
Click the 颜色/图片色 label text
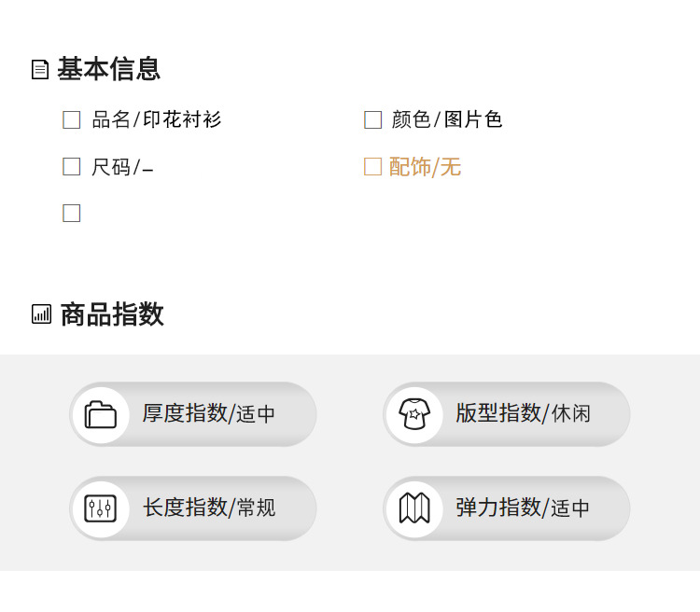click(447, 119)
